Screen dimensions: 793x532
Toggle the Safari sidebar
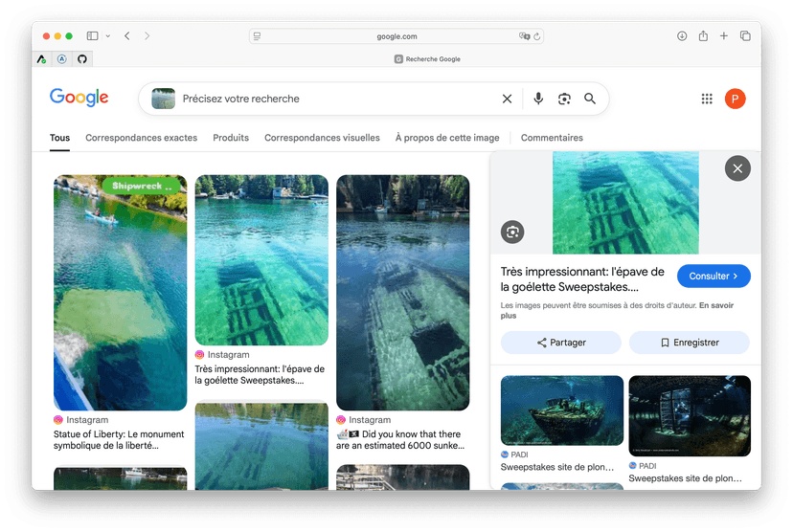93,36
